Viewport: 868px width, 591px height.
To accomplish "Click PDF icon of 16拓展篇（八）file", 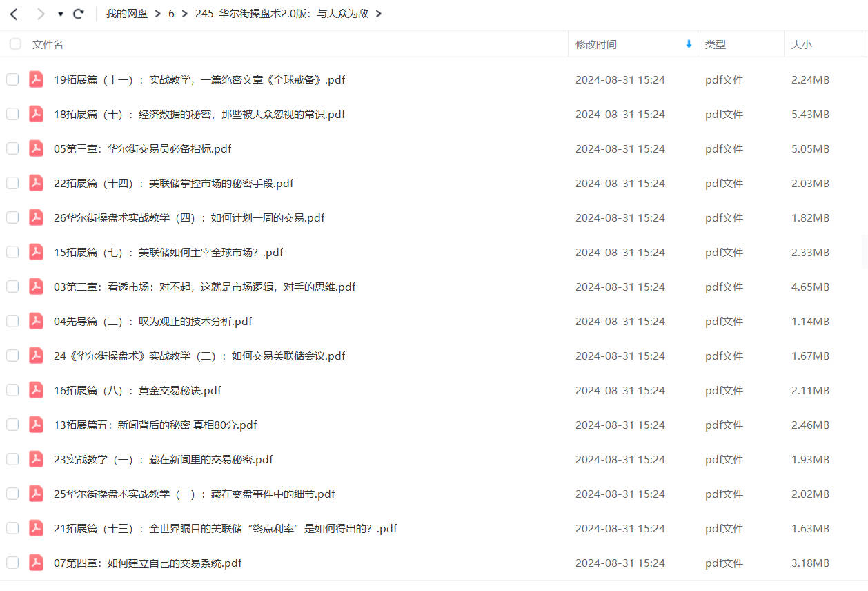I will point(36,390).
